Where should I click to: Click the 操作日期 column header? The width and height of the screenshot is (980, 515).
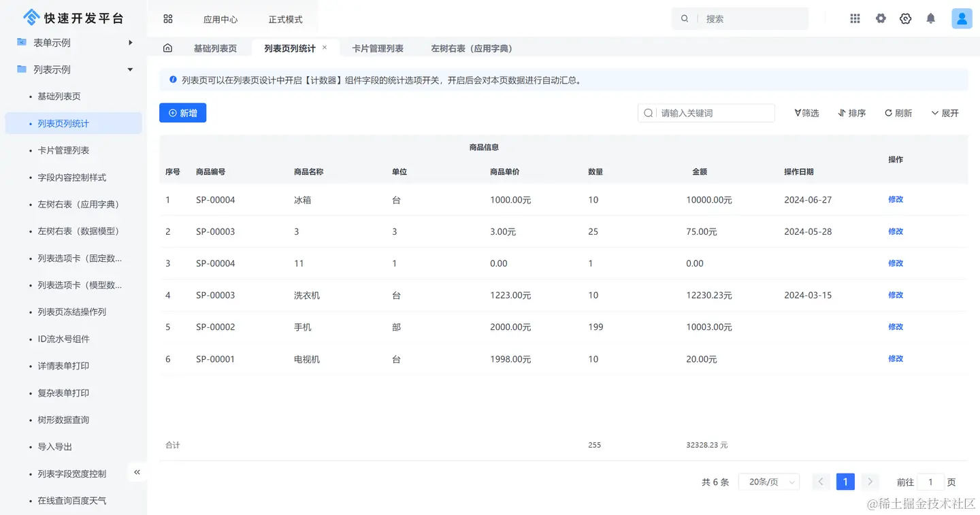point(799,172)
